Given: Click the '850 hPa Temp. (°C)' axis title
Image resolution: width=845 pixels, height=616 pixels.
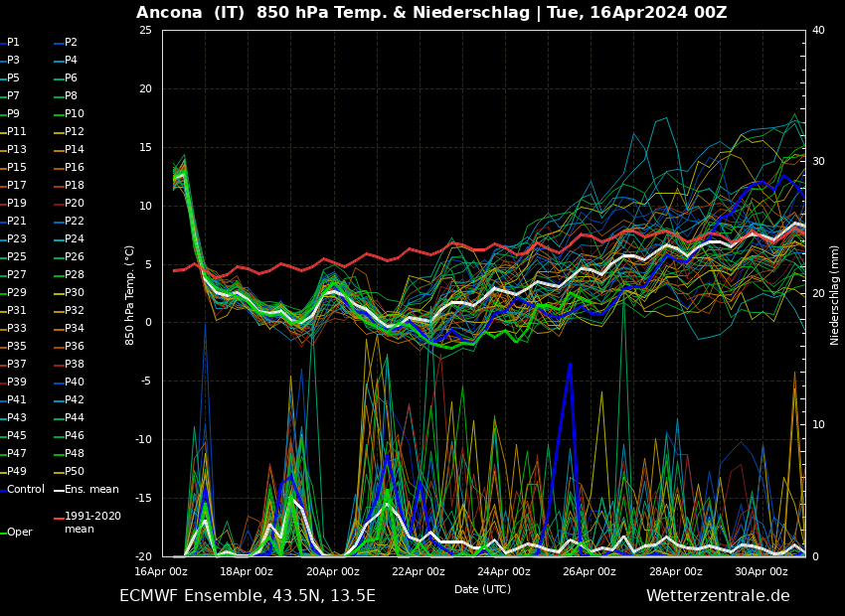Looking at the screenshot, I should [x=130, y=296].
